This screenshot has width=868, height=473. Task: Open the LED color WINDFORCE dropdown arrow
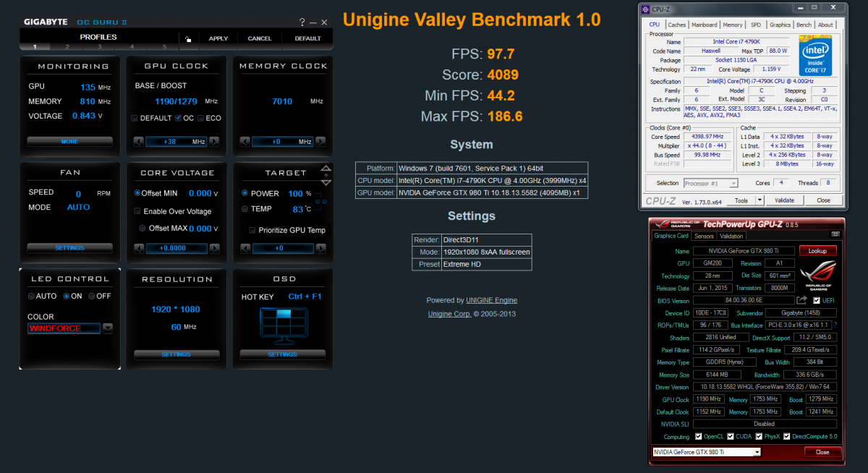(108, 328)
